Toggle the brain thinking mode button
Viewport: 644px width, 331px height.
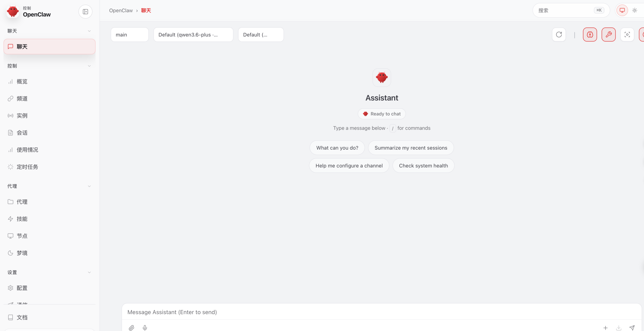pos(590,34)
